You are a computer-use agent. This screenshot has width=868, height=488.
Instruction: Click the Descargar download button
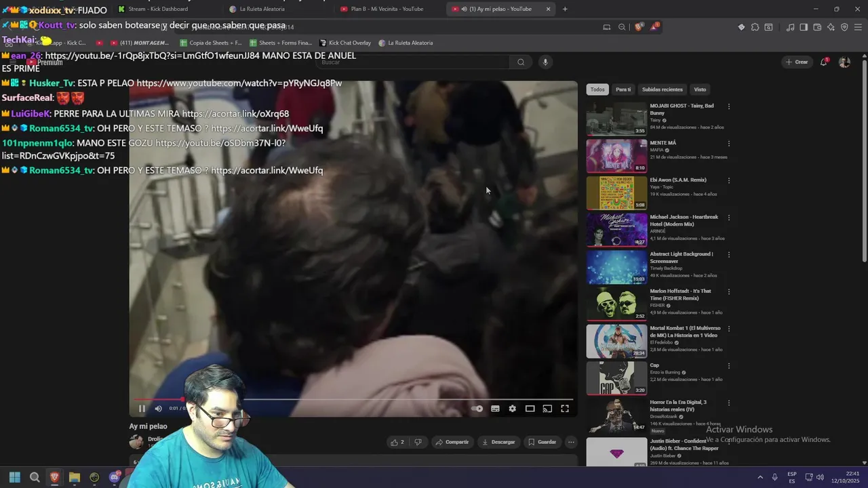point(498,442)
